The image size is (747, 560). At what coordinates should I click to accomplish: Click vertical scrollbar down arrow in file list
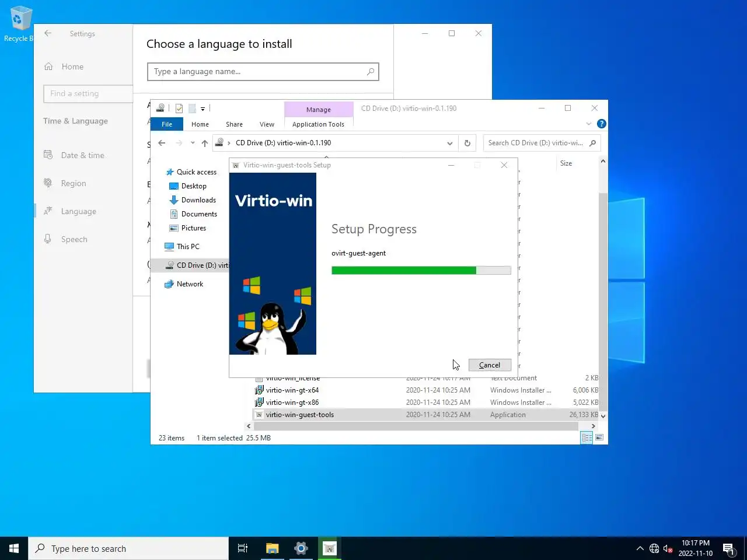click(x=603, y=416)
